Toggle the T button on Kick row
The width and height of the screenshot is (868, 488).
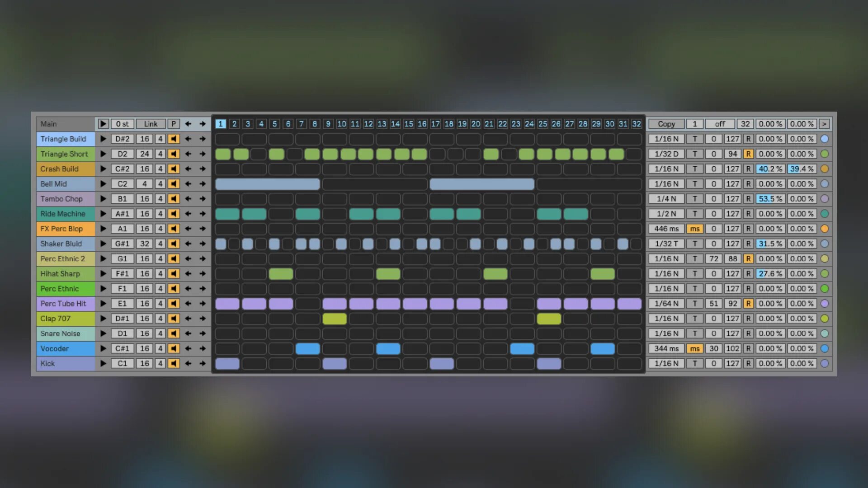click(695, 363)
